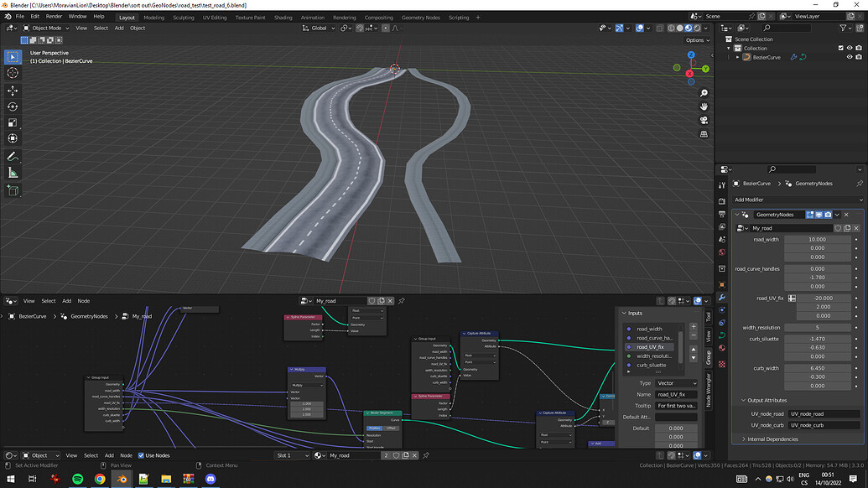Toggle GeometryNodes modifier viewport display
Screen dimensions: 868x488
pyautogui.click(x=819, y=215)
